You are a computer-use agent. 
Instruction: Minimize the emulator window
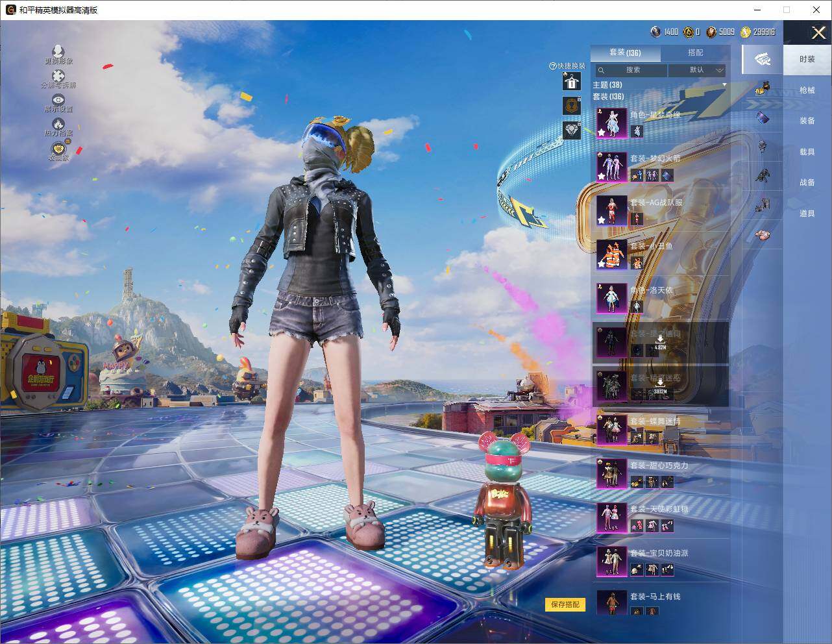coord(757,10)
